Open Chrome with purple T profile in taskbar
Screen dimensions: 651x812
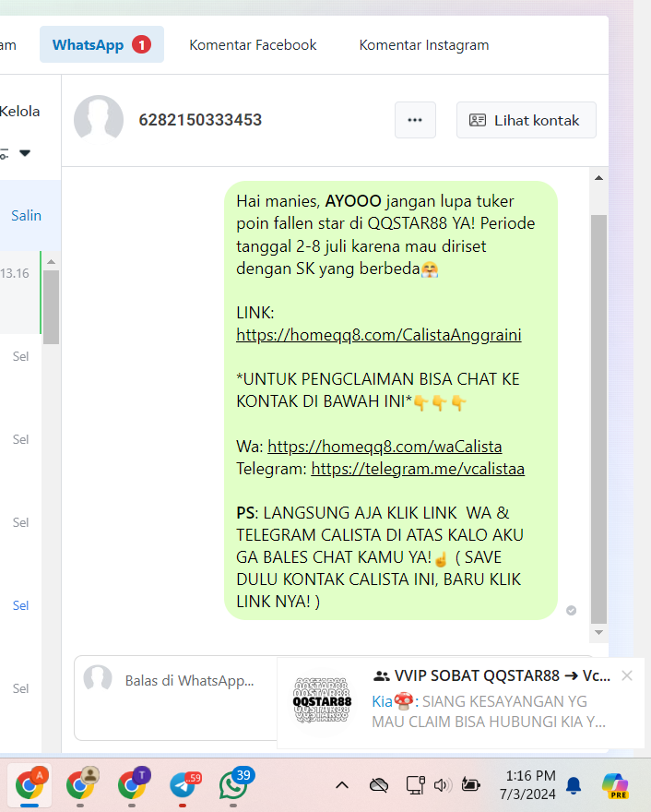point(132,785)
